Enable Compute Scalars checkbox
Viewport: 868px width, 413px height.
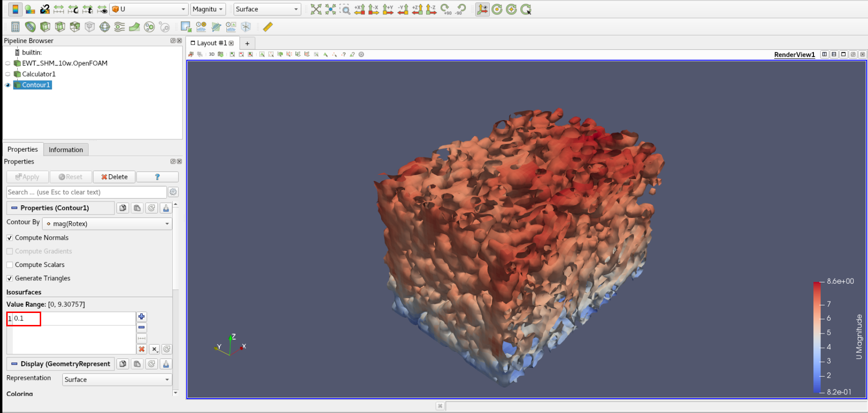point(10,265)
